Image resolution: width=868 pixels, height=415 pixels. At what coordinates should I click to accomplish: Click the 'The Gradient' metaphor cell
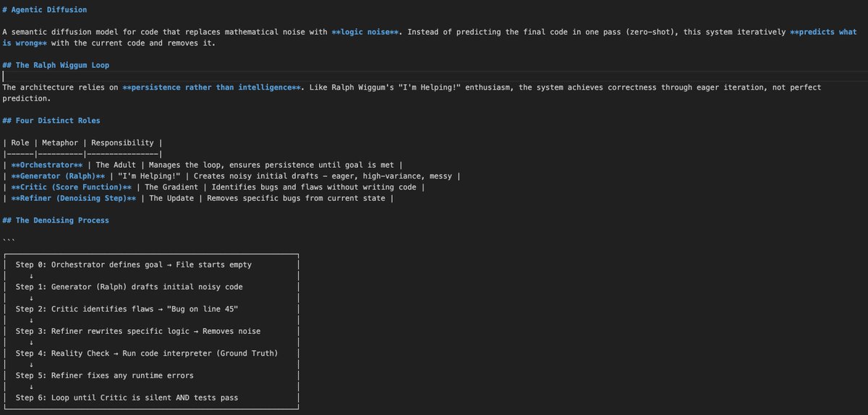(x=172, y=187)
